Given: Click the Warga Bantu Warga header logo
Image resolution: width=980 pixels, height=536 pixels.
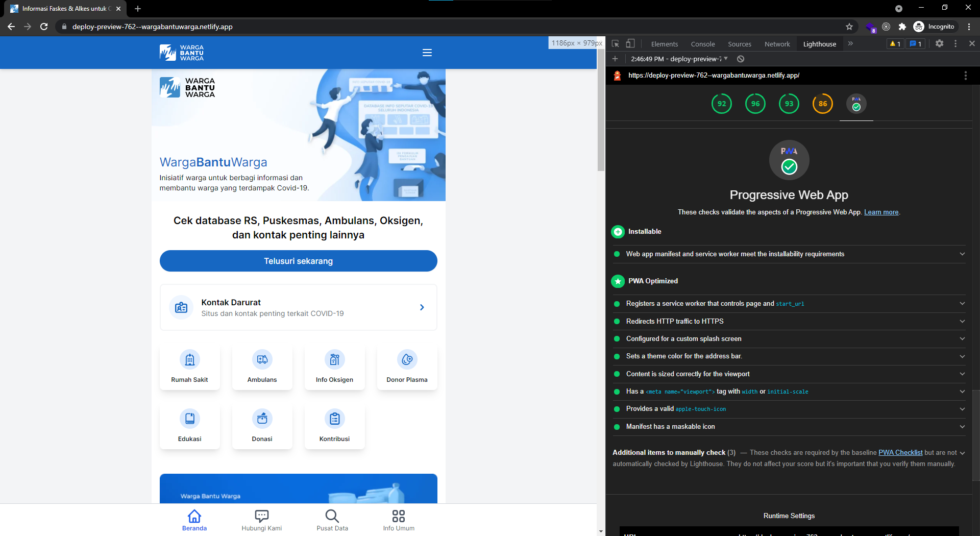Looking at the screenshot, I should 182,53.
